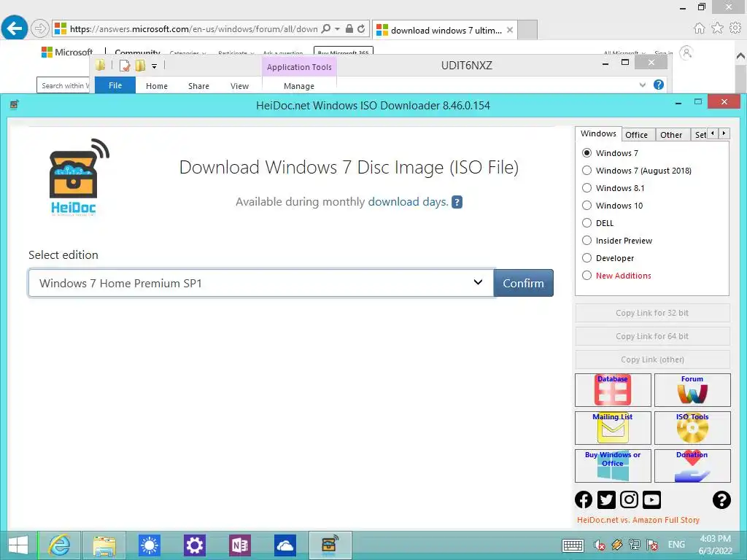
Task: Open the Manage ribbon tab
Action: (x=298, y=86)
